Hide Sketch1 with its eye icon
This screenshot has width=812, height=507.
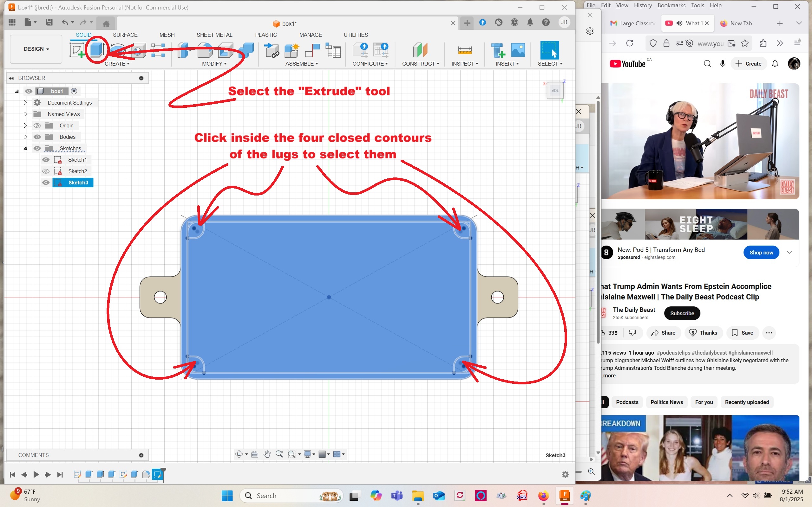coord(46,160)
